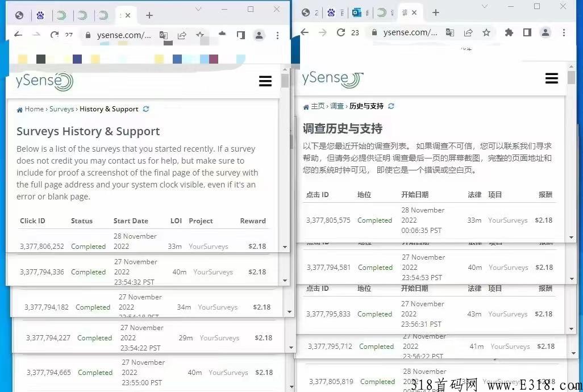Click home icon in right window breadcrumb
Screen dimensions: 583x392
click(x=306, y=107)
